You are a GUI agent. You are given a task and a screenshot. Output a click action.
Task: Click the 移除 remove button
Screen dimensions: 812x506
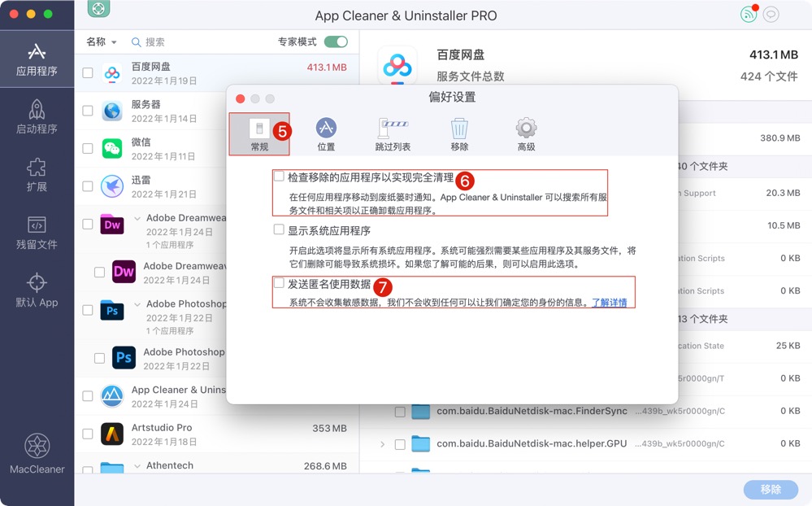(771, 489)
